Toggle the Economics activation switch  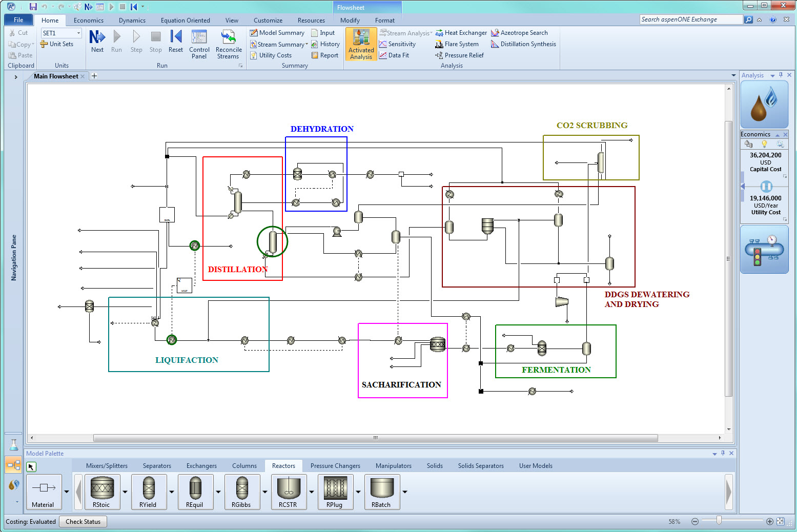coord(766,187)
